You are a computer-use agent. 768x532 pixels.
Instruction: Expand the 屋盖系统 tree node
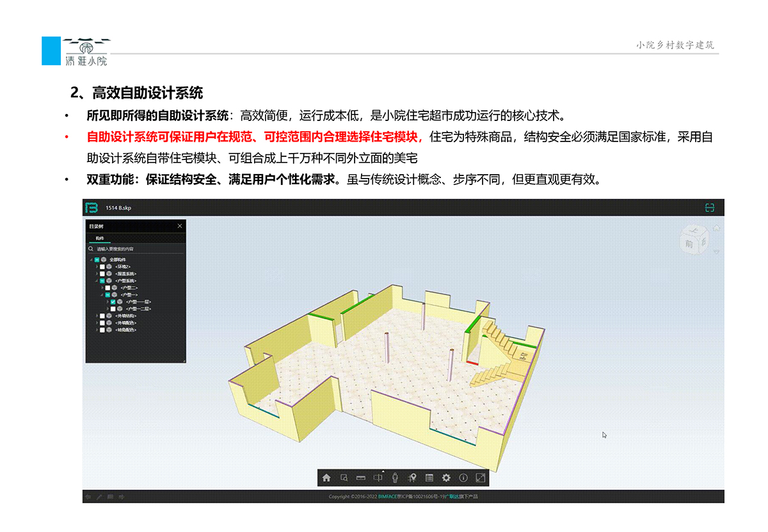click(97, 273)
